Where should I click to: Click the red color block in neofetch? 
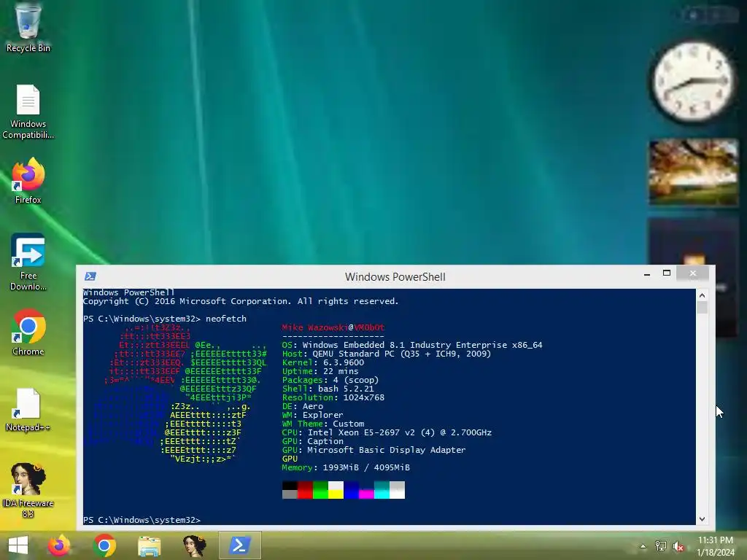pyautogui.click(x=305, y=490)
